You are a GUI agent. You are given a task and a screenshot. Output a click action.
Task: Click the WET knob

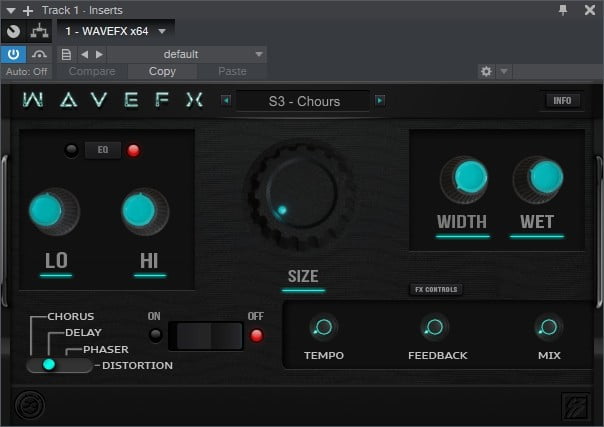(x=539, y=179)
